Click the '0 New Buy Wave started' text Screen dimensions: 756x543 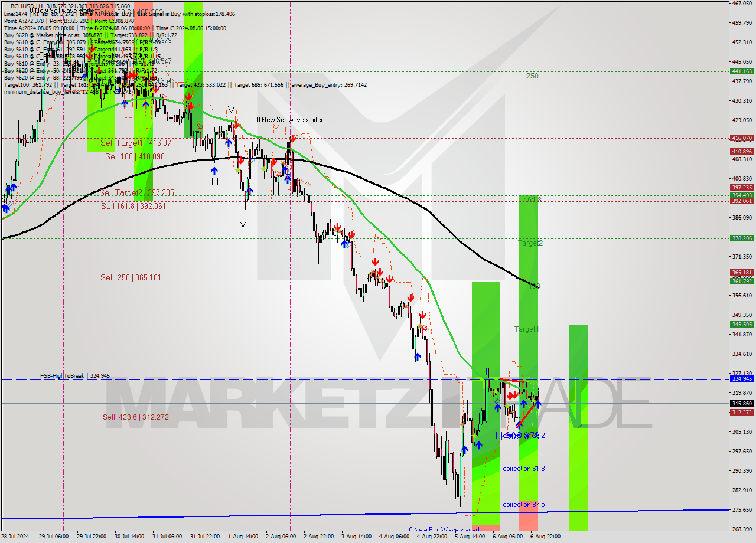point(444,529)
